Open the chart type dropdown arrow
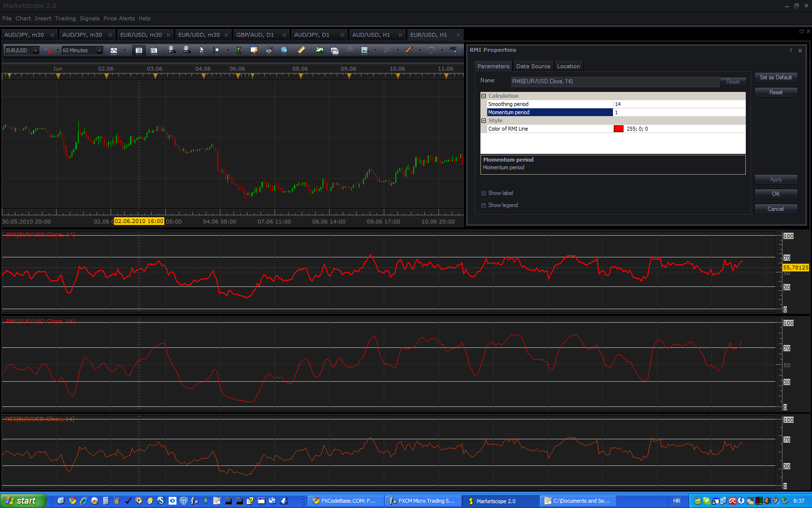The image size is (812, 508). [125, 50]
